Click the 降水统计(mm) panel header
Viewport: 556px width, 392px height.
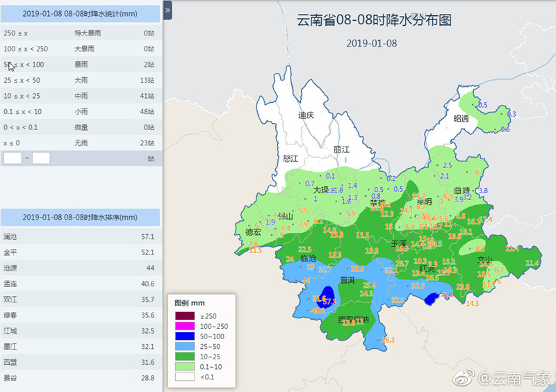click(80, 14)
